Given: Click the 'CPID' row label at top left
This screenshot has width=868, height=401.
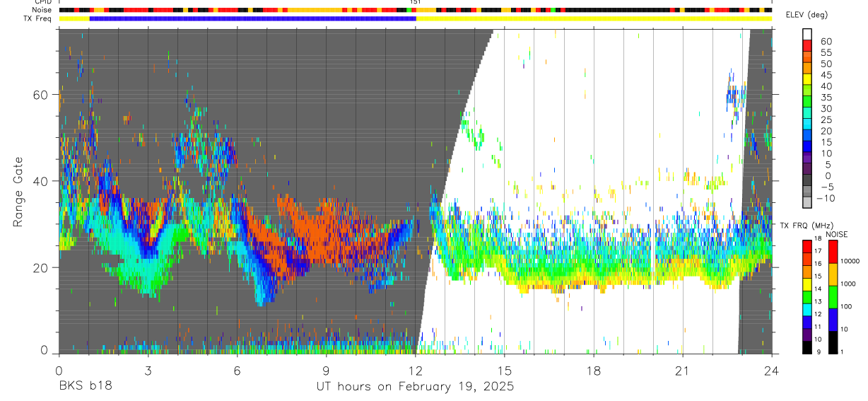Looking at the screenshot, I should point(44,2).
